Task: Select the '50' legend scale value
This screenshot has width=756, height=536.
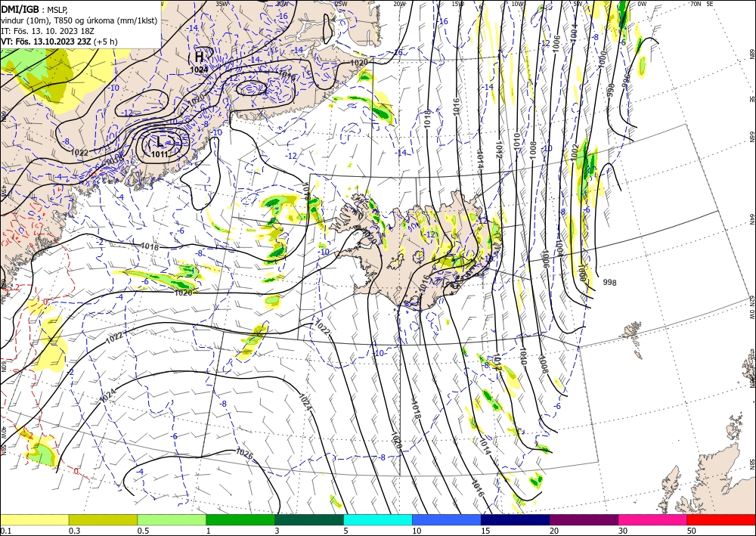Action: point(692,531)
